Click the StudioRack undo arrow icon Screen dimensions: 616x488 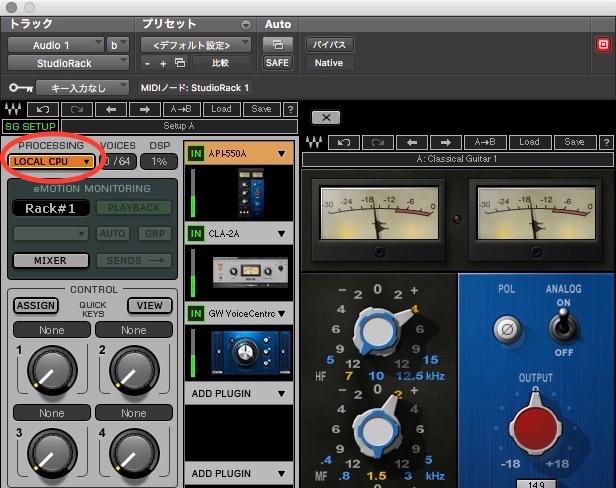pos(43,109)
